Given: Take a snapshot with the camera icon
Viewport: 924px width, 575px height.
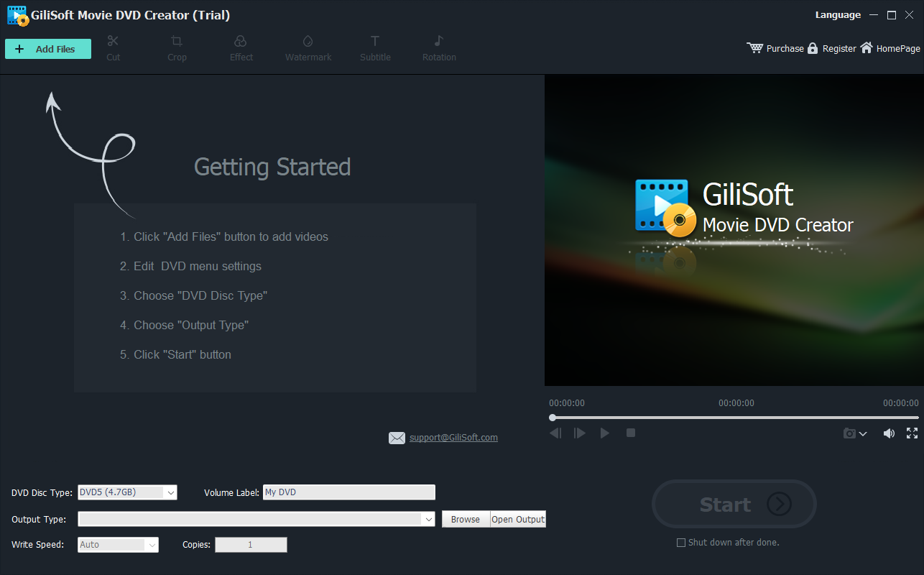Looking at the screenshot, I should (850, 433).
